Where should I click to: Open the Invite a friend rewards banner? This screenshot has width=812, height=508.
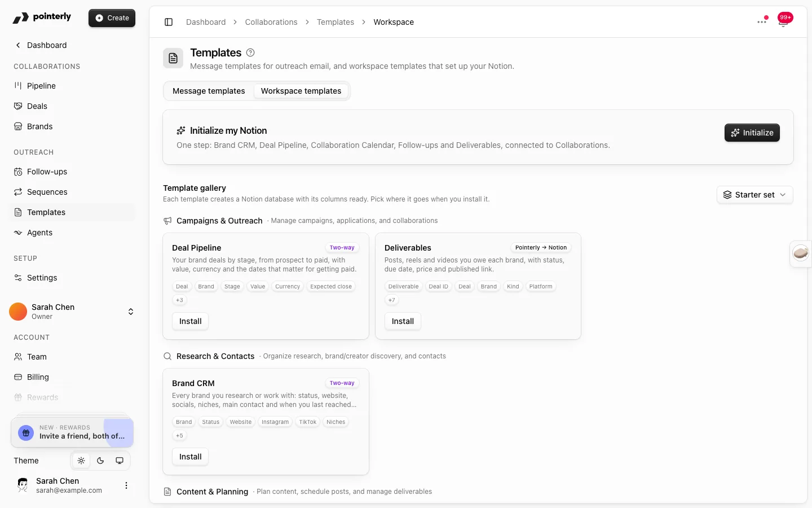tap(72, 432)
